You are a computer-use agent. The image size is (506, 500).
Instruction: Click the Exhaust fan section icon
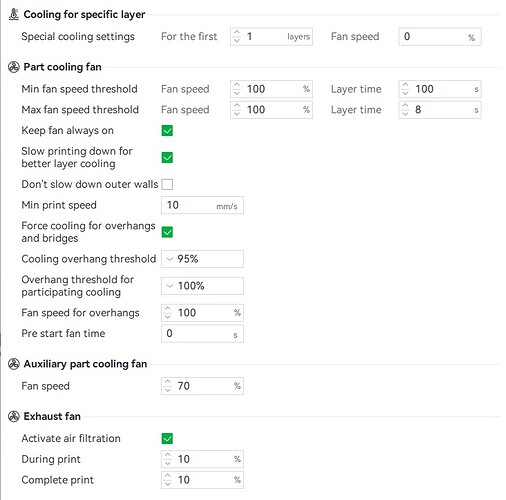tap(14, 416)
